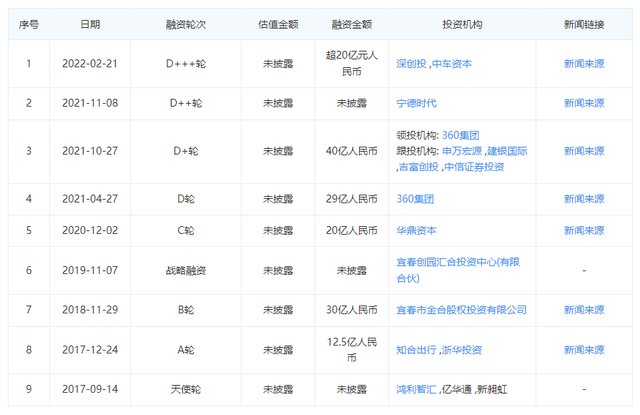Open 知合出行 investor link

click(x=418, y=350)
